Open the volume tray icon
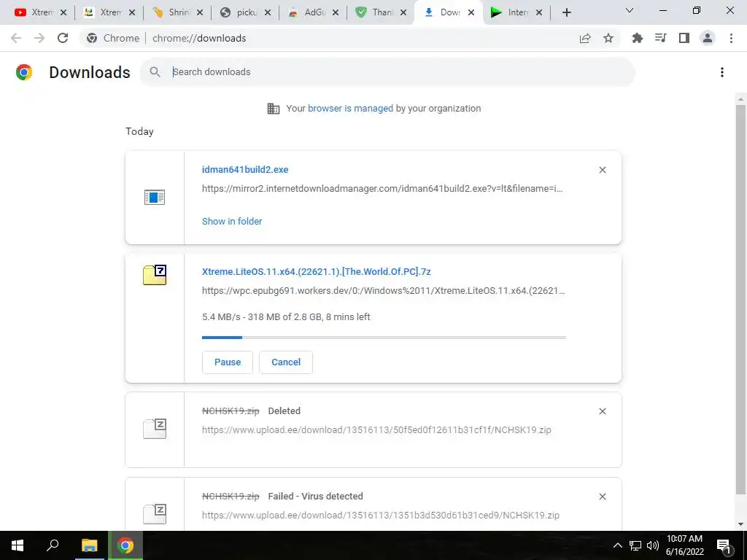This screenshot has height=560, width=747. tap(653, 545)
